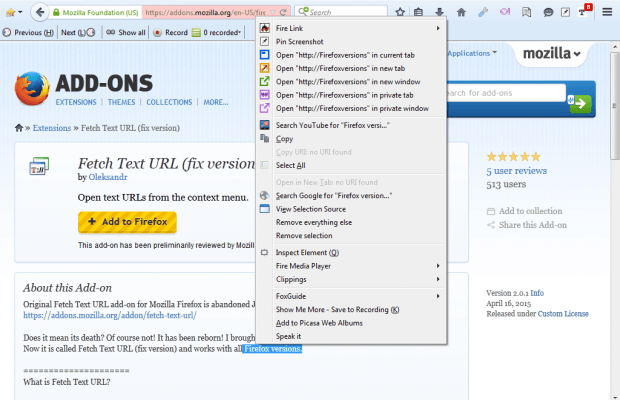Screen dimensions: 620x400
Task: Choose Open "http://Firefoxversions" in private window
Action: coord(352,108)
